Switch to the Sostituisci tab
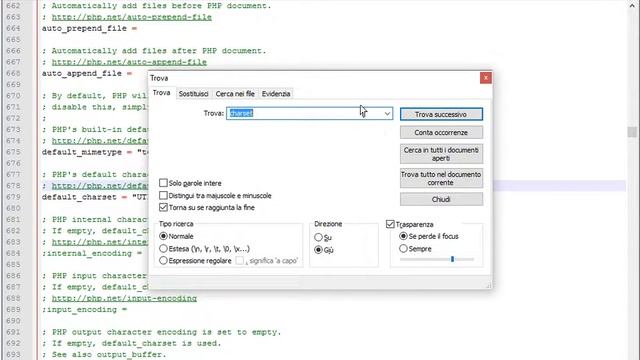The image size is (640, 360). (x=193, y=94)
